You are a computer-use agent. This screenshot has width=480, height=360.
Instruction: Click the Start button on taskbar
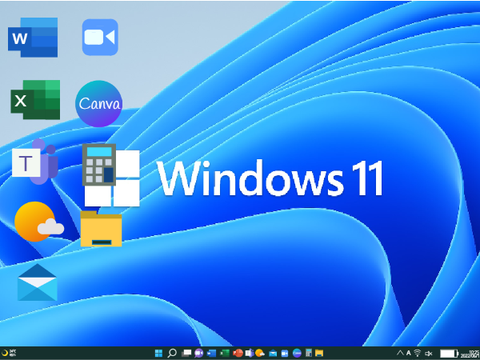pyautogui.click(x=159, y=353)
